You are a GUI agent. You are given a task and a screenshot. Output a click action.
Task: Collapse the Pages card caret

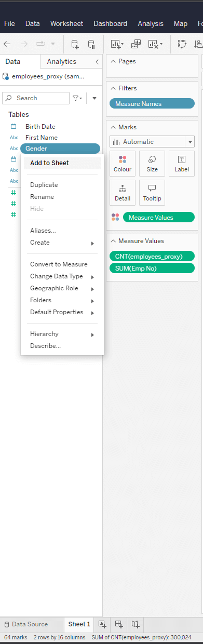tap(113, 61)
